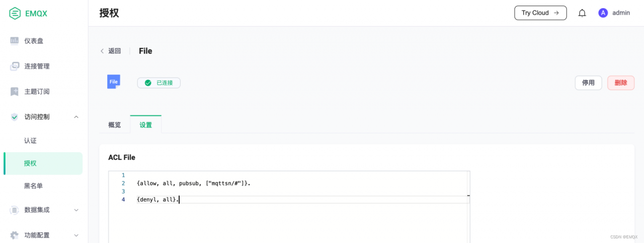
Task: Click the 停用 button
Action: coord(588,83)
